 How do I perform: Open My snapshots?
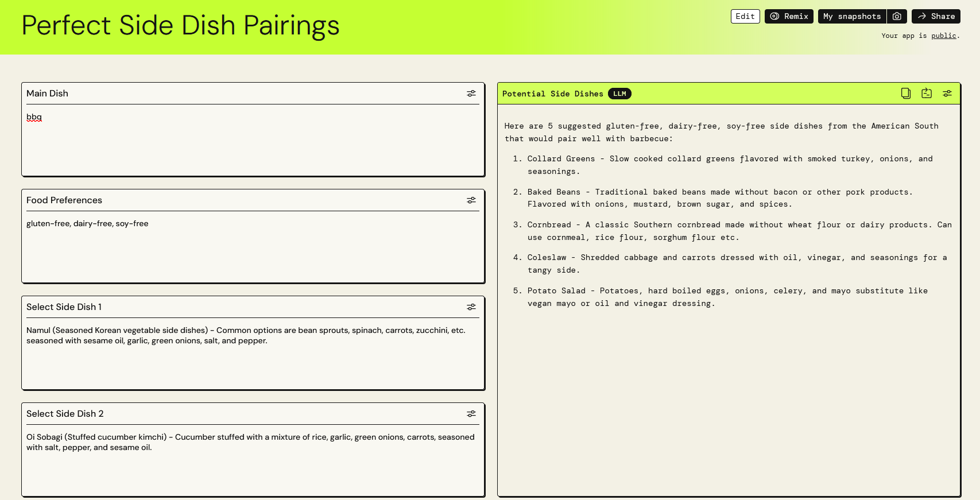tap(852, 17)
